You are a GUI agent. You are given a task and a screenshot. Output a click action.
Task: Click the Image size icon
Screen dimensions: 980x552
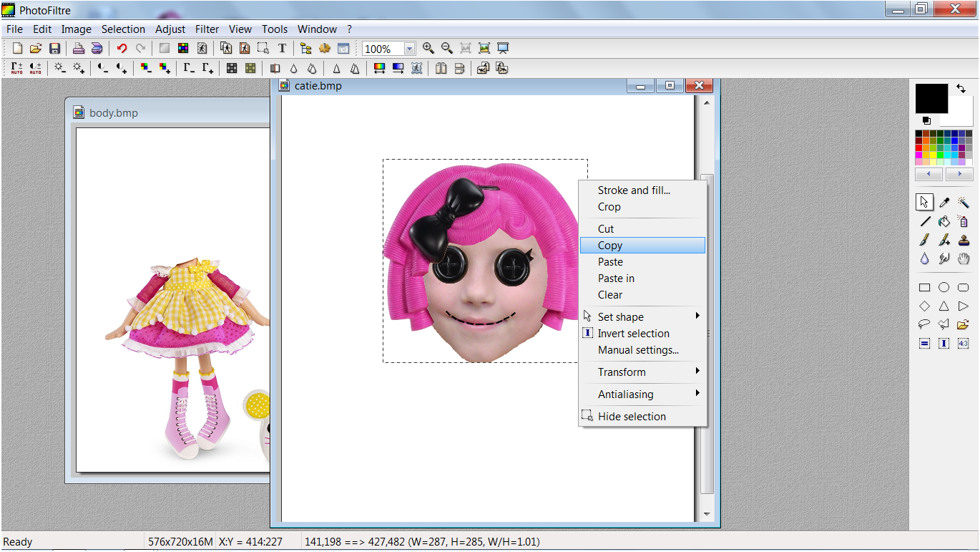coord(226,49)
